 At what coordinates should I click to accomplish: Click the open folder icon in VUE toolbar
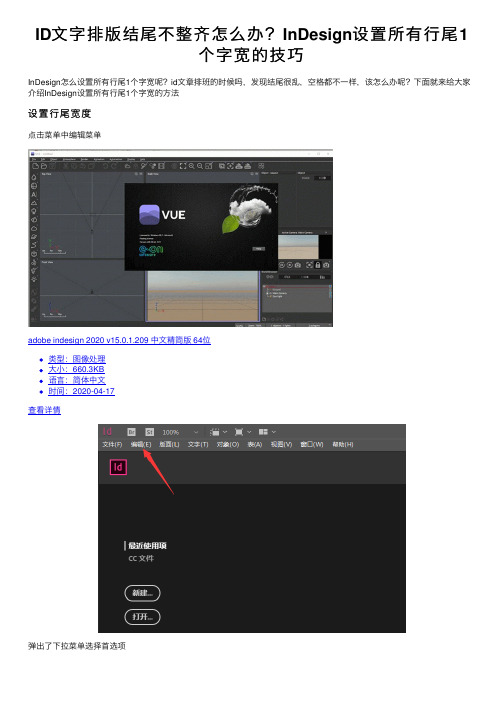(44, 166)
